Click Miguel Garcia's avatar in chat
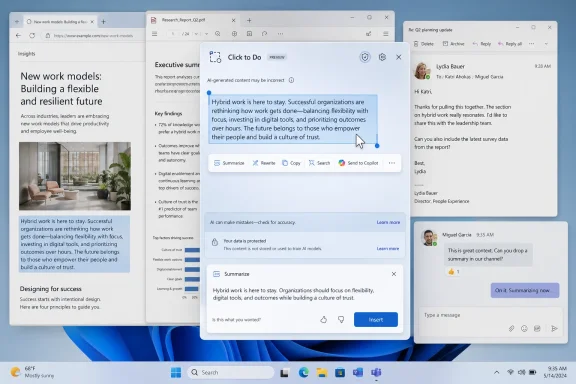 (429, 238)
